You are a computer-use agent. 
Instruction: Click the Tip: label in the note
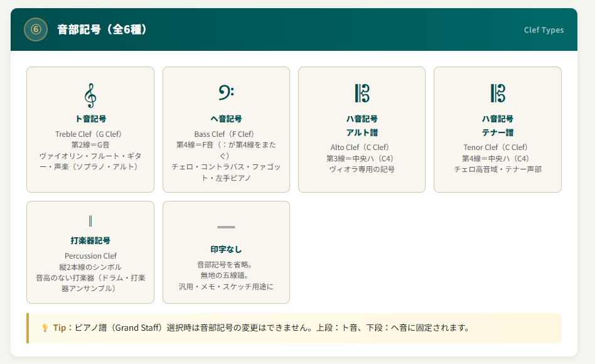click(62, 328)
